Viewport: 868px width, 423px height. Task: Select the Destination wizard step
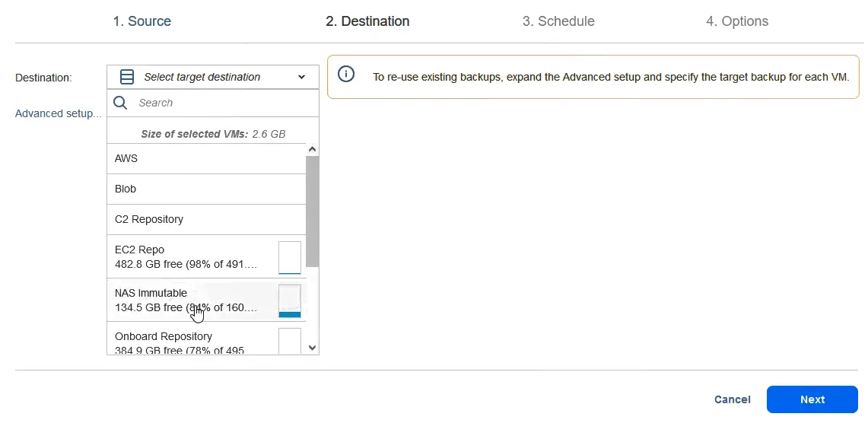pyautogui.click(x=367, y=21)
